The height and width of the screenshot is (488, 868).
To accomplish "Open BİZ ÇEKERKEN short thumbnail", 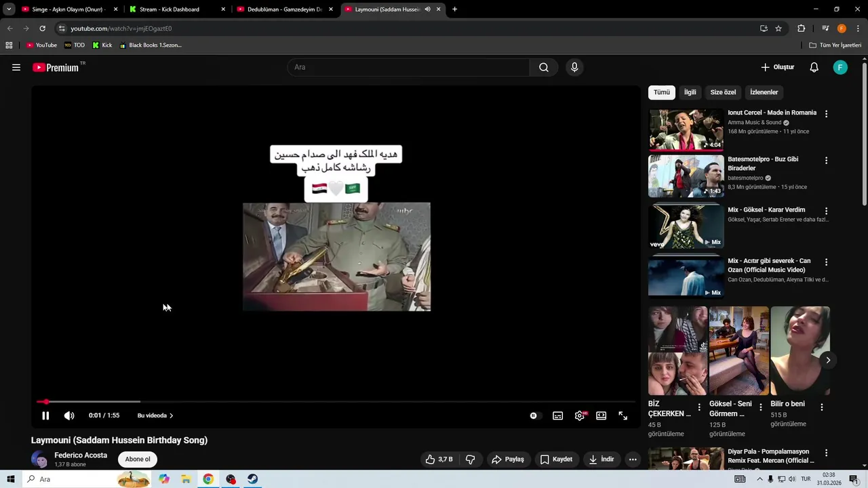I will [677, 350].
